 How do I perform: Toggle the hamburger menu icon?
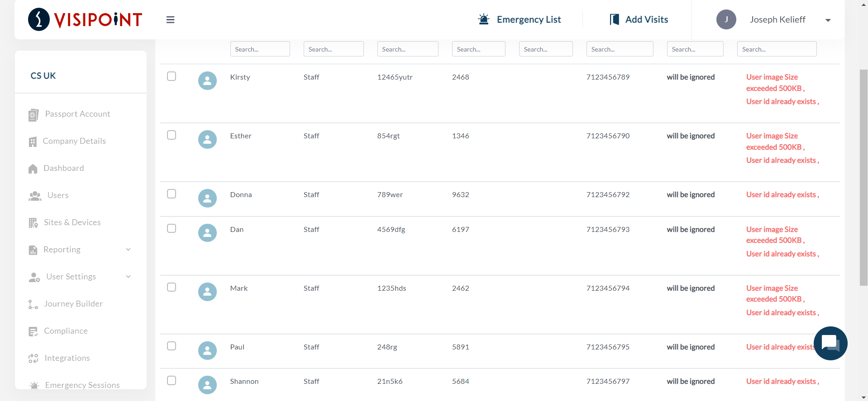(170, 19)
